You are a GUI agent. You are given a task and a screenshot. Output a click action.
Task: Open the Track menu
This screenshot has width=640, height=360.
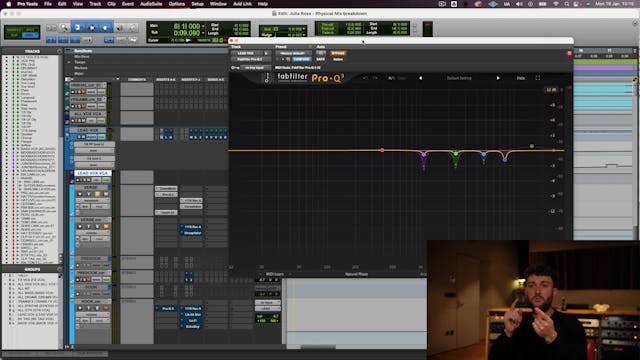click(95, 4)
